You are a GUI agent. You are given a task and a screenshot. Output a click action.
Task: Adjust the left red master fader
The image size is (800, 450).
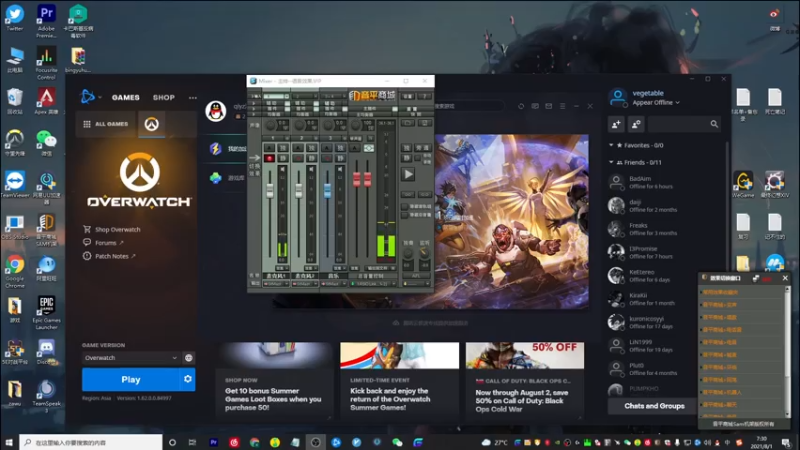pyautogui.click(x=357, y=179)
